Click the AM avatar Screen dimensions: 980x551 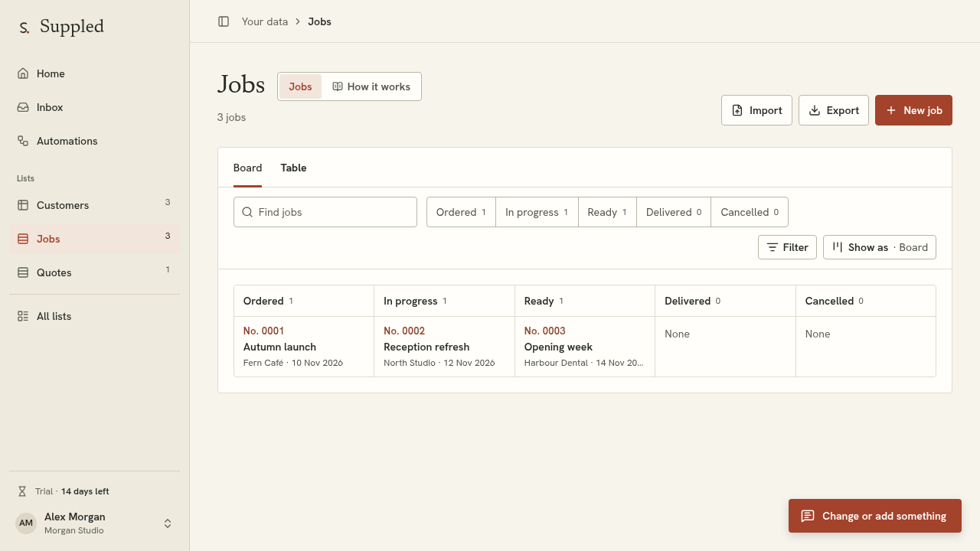[26, 523]
